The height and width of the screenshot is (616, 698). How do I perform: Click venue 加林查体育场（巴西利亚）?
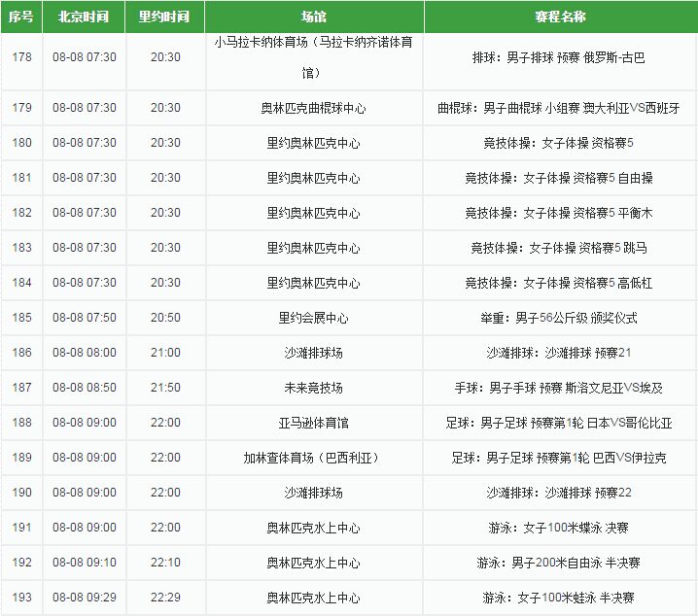[313, 458]
